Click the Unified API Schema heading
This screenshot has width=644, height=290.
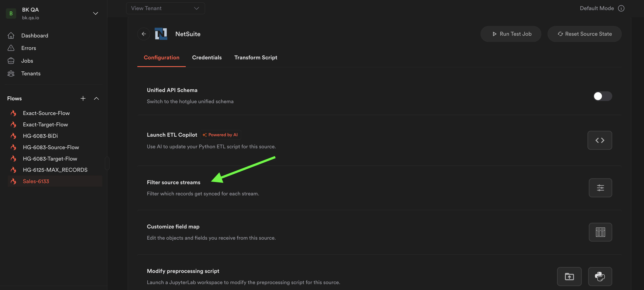point(172,90)
